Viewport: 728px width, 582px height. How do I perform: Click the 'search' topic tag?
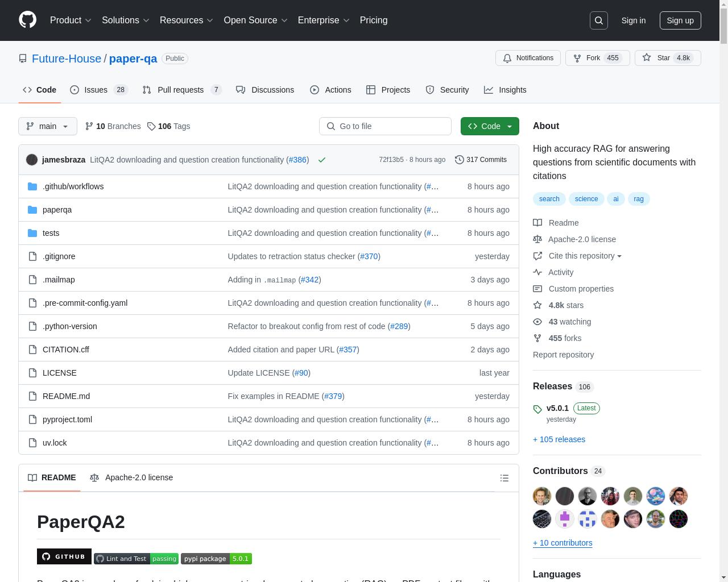[549, 199]
